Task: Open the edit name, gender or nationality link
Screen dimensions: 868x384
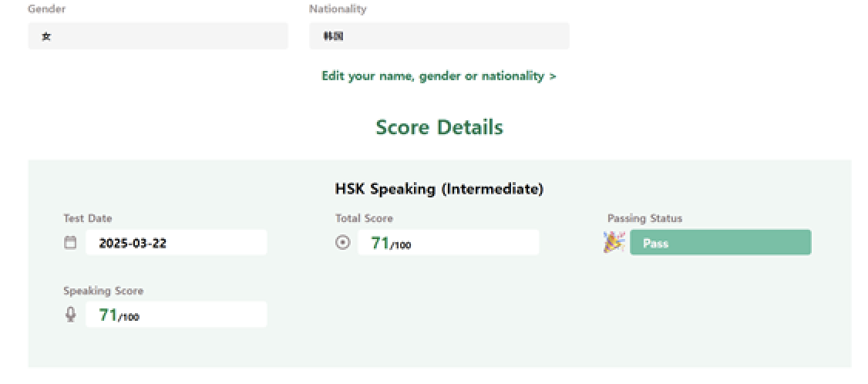Action: click(x=438, y=76)
